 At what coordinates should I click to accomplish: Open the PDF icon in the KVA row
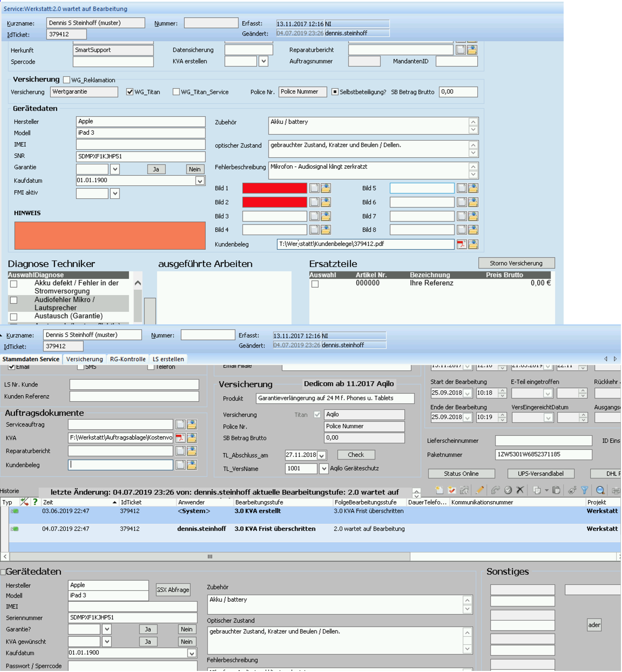coord(180,437)
